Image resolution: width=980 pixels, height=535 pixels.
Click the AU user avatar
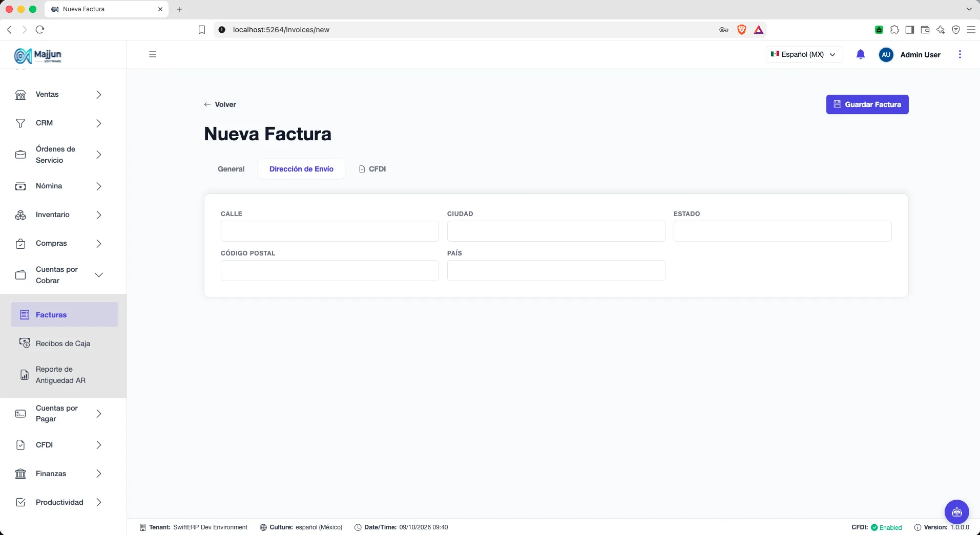[886, 55]
